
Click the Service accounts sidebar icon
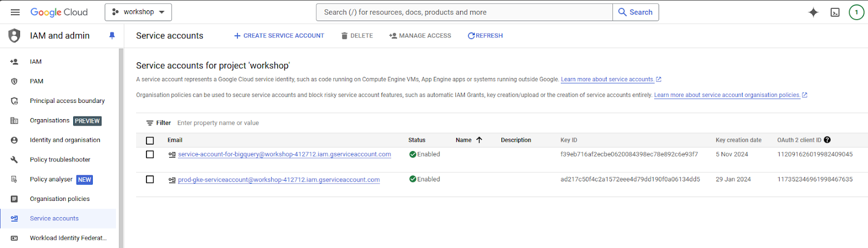click(x=14, y=218)
